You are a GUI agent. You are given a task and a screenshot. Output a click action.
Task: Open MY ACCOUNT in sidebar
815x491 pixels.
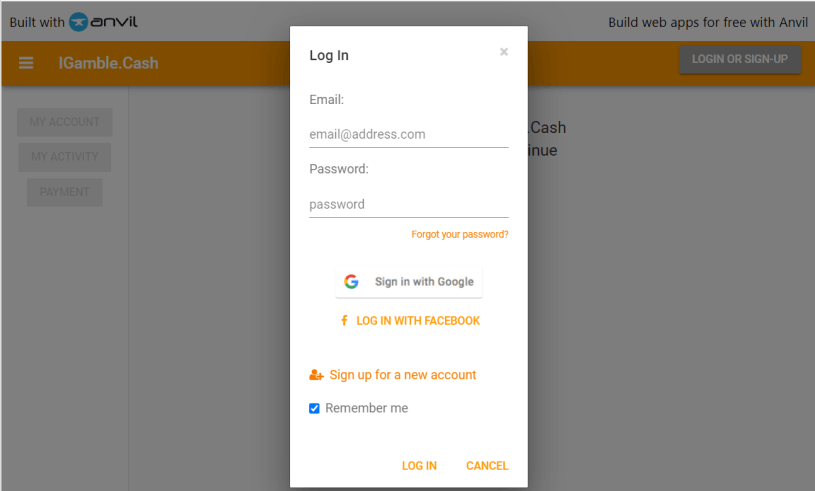tap(64, 122)
